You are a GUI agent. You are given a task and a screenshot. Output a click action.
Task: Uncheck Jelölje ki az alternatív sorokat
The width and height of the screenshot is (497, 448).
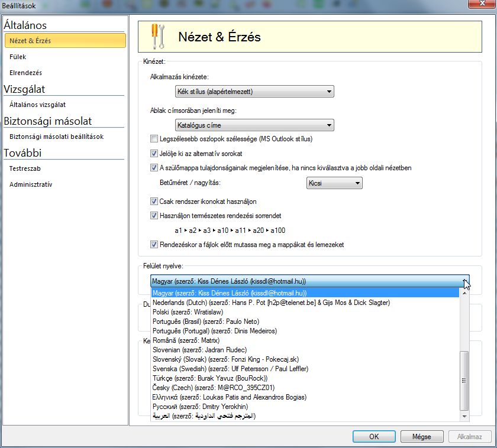[x=154, y=153]
